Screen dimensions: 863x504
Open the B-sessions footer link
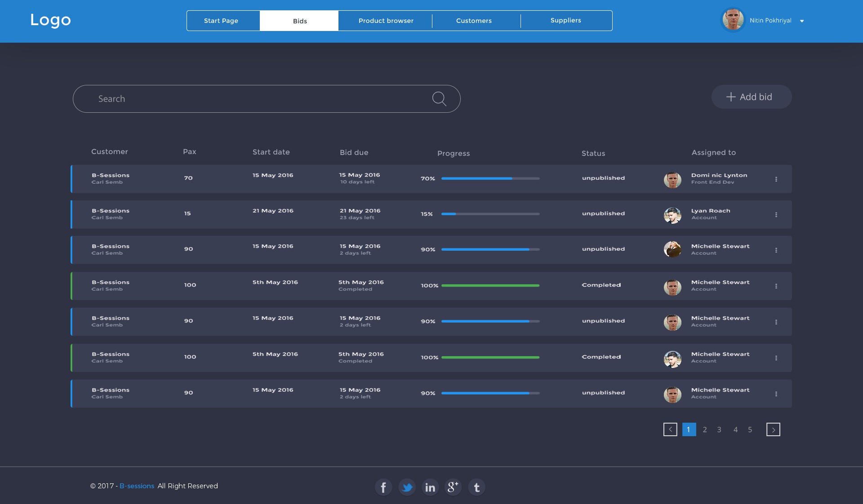coord(137,486)
